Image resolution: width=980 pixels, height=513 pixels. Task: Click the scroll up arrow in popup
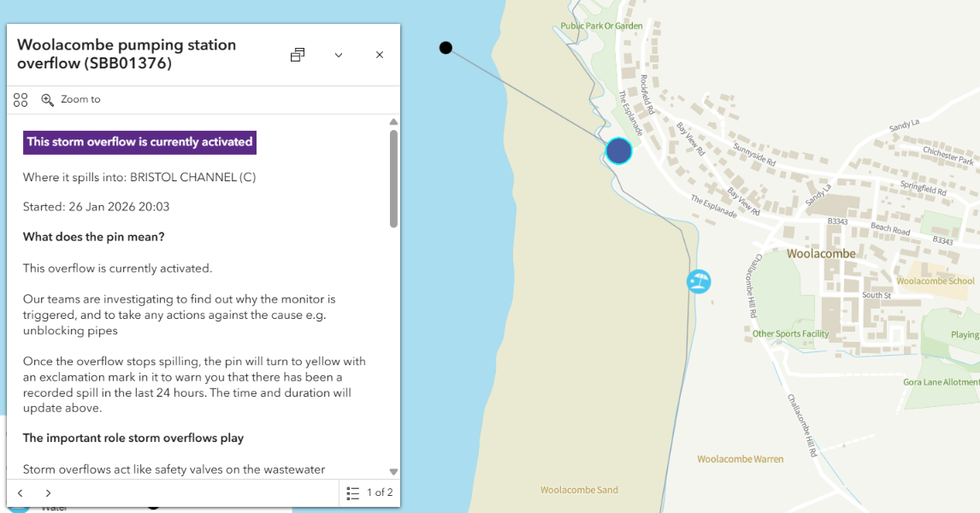click(x=393, y=122)
